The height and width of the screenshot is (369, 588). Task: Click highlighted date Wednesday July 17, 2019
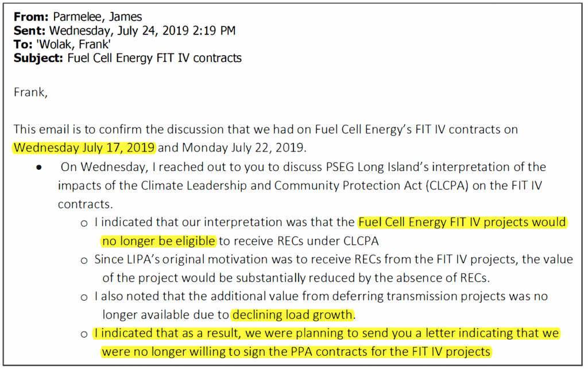[84, 147]
